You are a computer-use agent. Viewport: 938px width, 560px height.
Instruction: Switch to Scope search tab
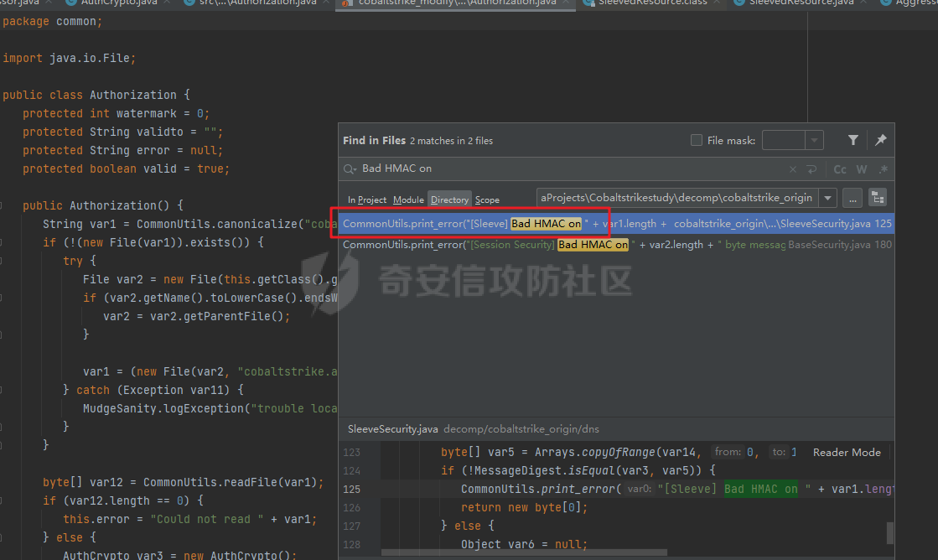(x=487, y=200)
